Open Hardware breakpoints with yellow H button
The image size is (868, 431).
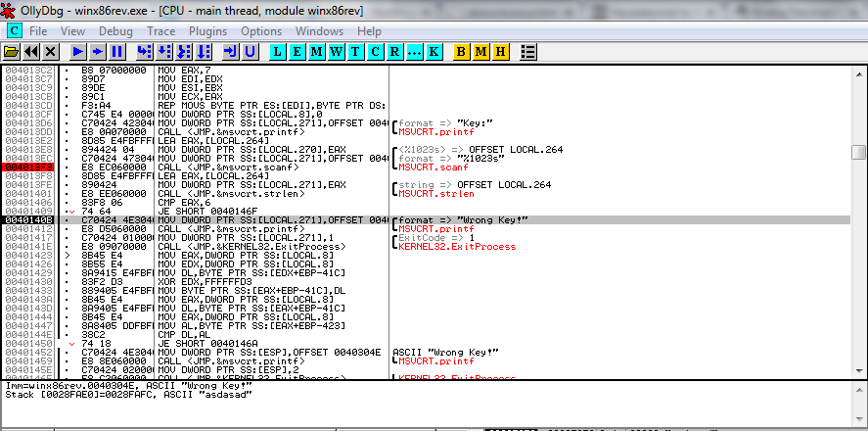(500, 52)
